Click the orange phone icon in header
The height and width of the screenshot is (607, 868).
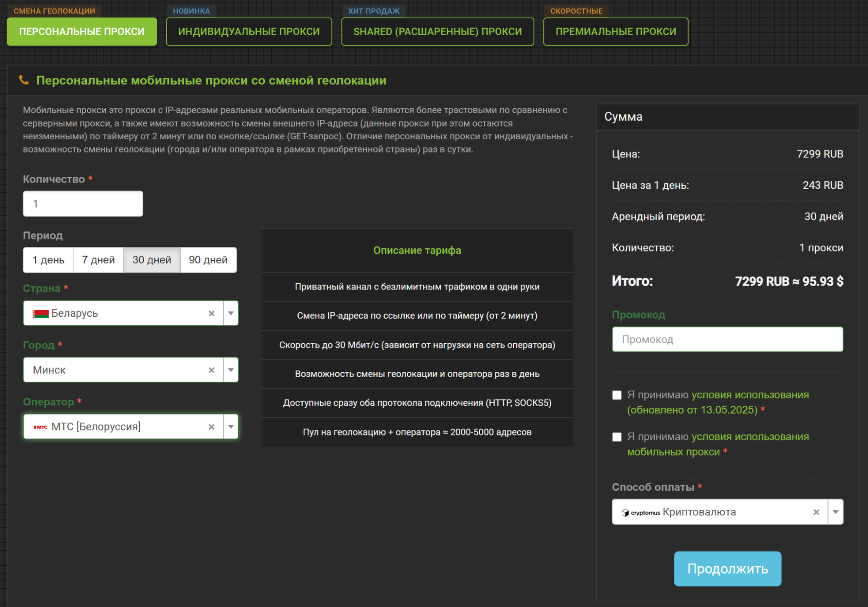coord(24,80)
